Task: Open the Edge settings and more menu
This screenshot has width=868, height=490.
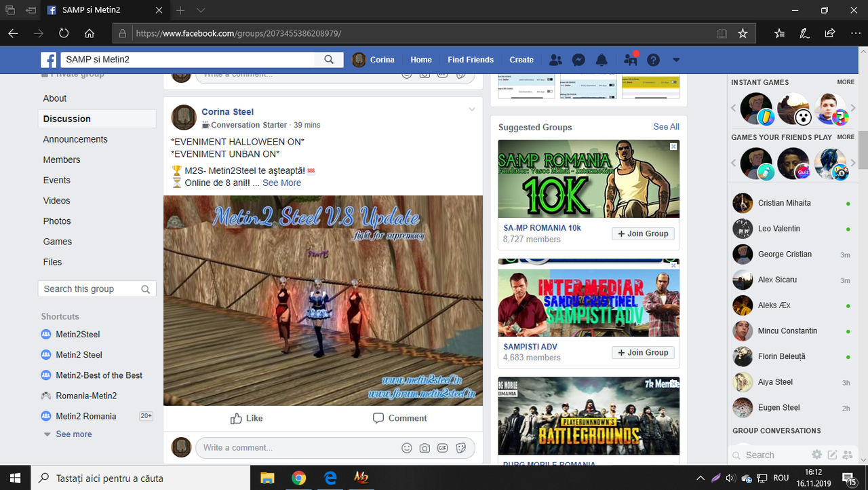Action: click(x=854, y=33)
